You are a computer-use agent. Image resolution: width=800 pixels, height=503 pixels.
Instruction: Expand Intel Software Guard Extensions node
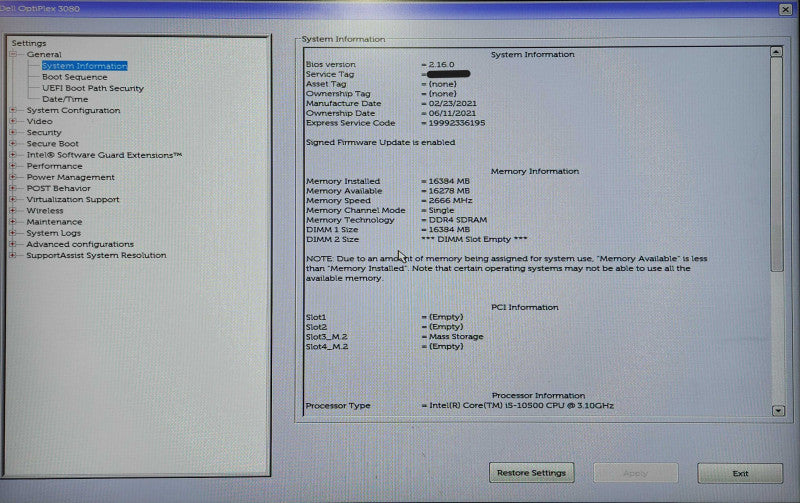click(13, 155)
